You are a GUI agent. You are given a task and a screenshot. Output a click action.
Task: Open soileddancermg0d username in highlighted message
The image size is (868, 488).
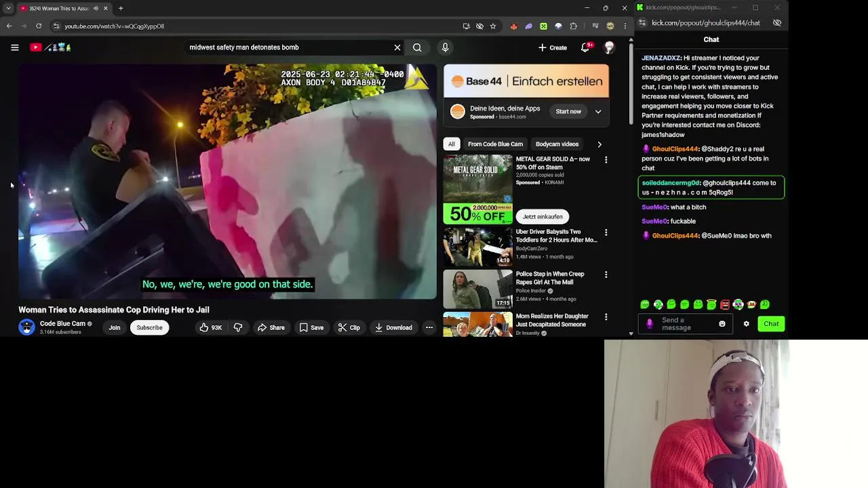[x=671, y=183]
